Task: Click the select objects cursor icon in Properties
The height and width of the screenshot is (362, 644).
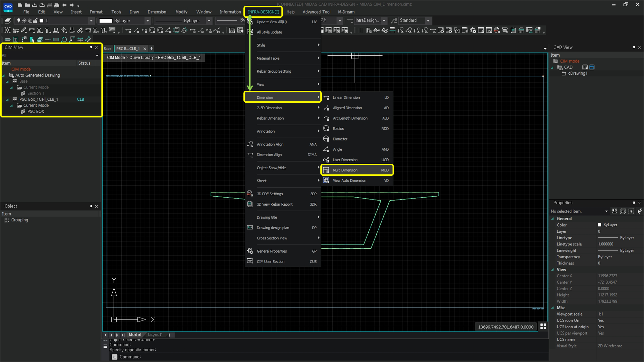Action: [x=631, y=211]
